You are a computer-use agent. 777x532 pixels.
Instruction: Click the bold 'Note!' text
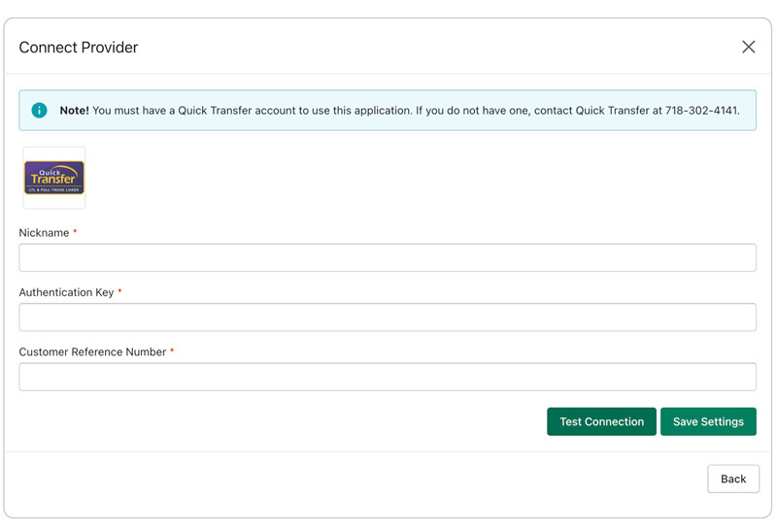tap(74, 111)
